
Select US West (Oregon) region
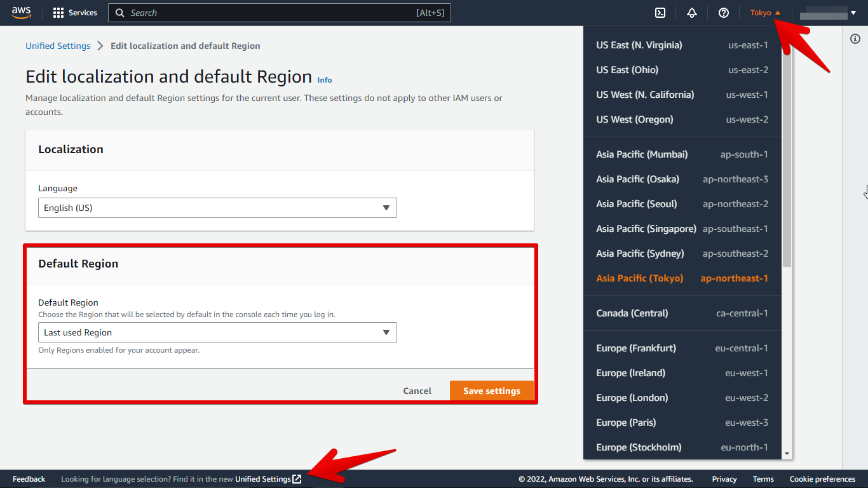682,119
